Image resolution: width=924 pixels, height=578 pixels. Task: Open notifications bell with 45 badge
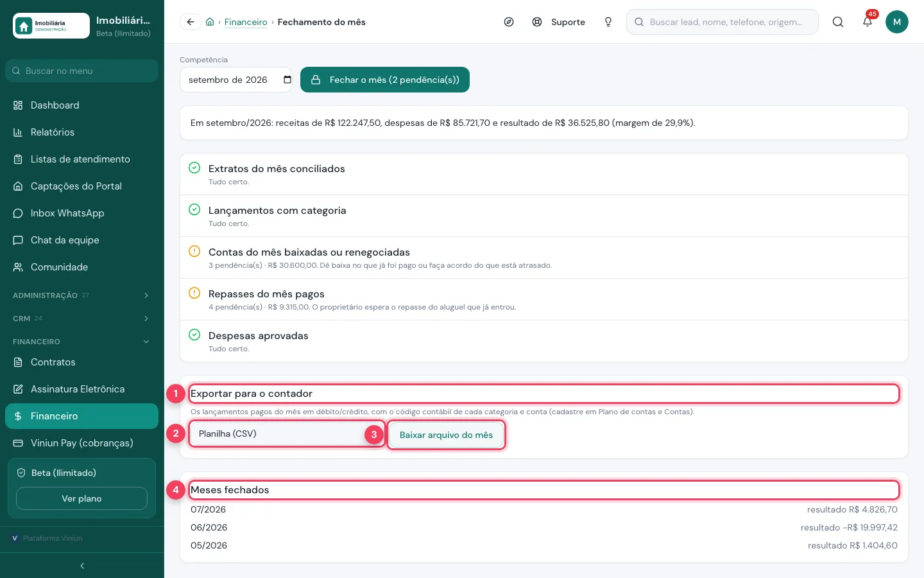coord(868,22)
